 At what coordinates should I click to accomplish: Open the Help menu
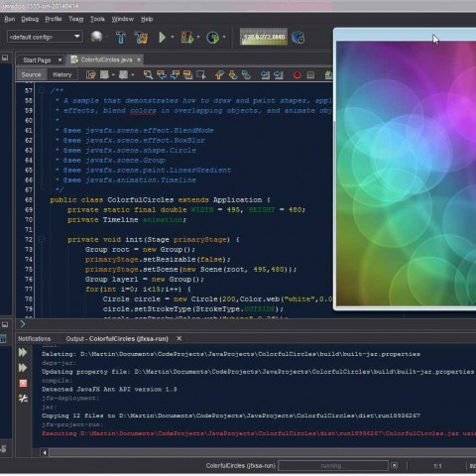[147, 19]
